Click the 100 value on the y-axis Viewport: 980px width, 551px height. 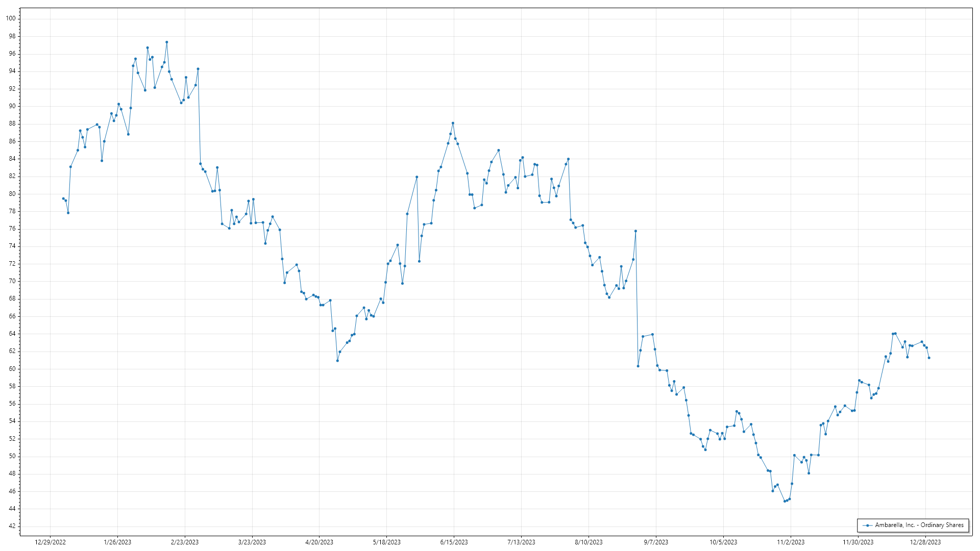pos(11,18)
